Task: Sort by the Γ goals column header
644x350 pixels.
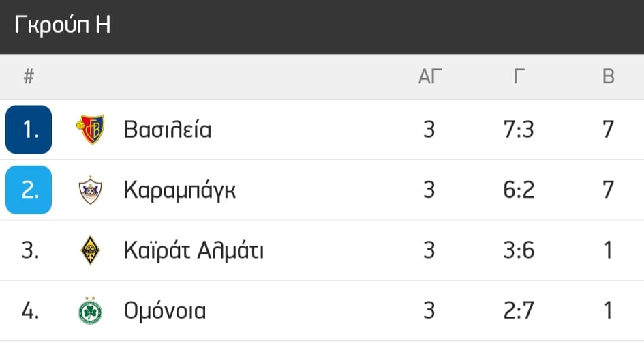Action: tap(519, 76)
